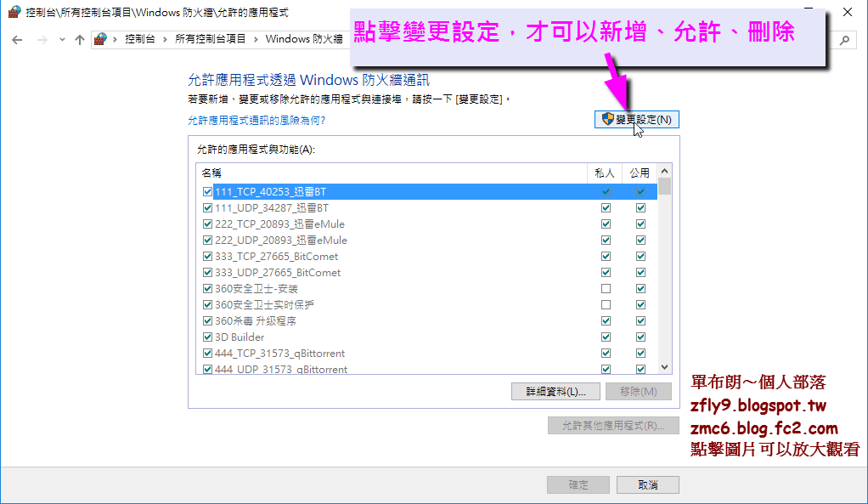Viewport: 868px width, 504px height.
Task: Sort list by 名稱 column header
Action: click(x=392, y=173)
